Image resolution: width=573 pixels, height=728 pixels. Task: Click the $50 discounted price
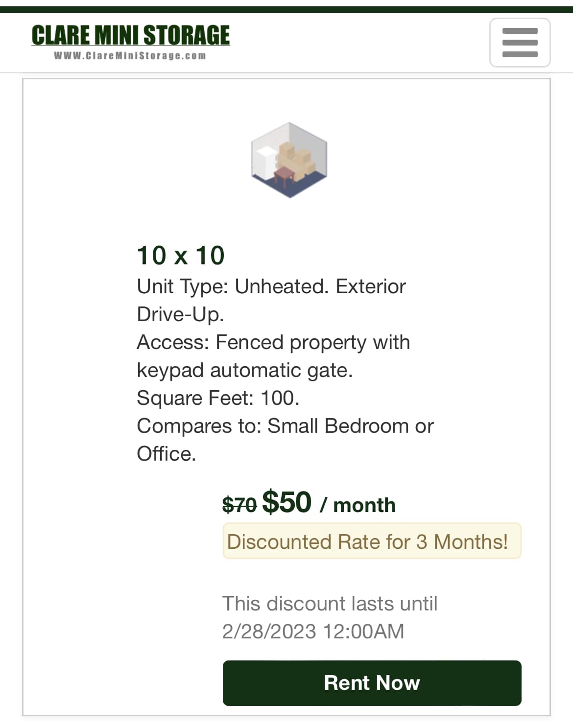[x=287, y=502]
